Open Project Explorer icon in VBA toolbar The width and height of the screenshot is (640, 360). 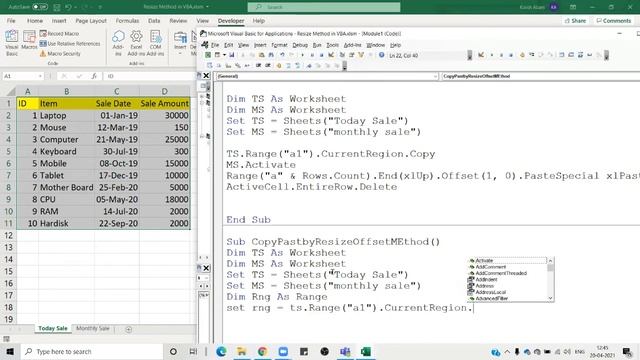tap(342, 55)
